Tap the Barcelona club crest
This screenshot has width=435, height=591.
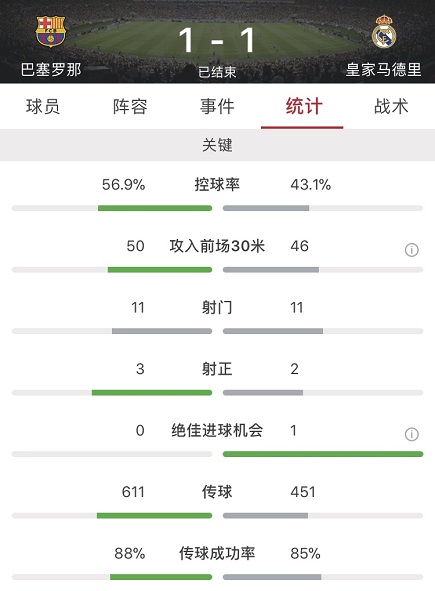[x=51, y=31]
